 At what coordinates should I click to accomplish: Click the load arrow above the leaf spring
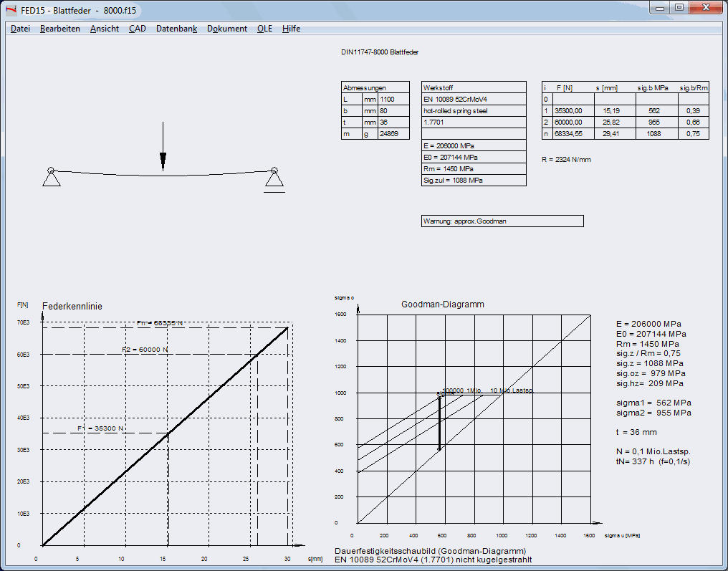(163, 147)
